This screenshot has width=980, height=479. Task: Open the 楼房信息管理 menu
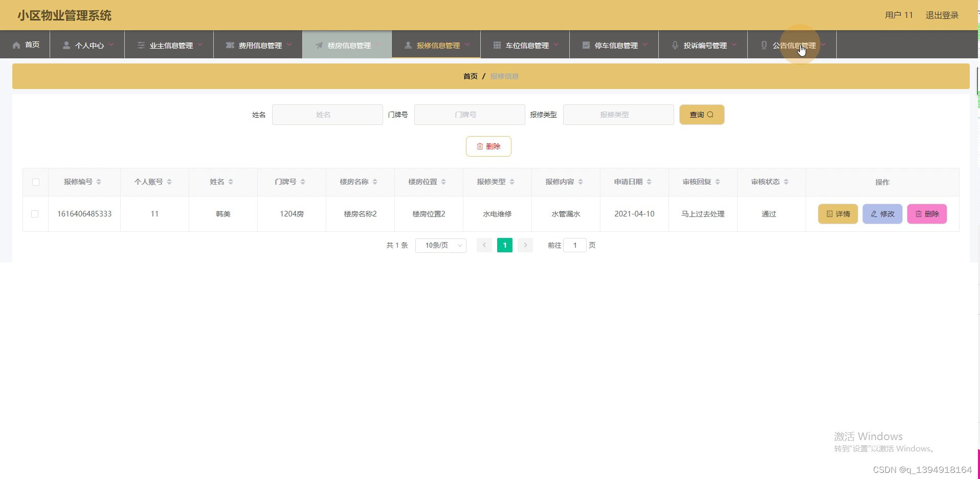click(x=347, y=45)
